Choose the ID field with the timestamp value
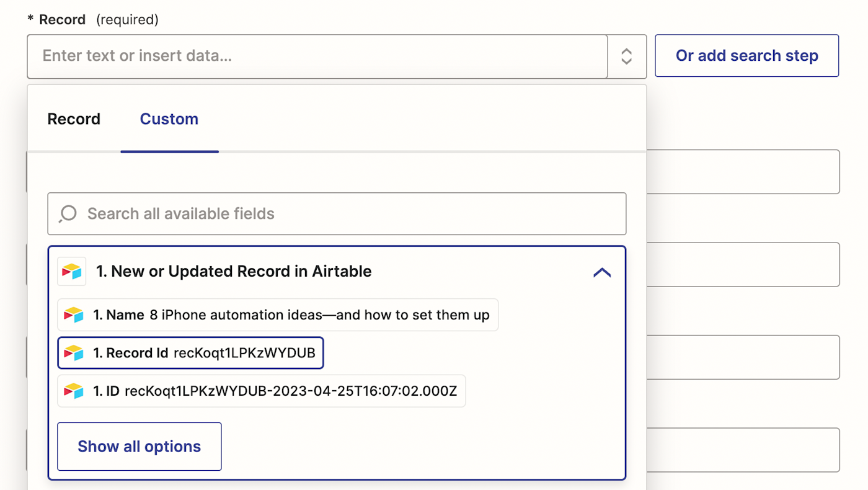The image size is (868, 490). [261, 391]
